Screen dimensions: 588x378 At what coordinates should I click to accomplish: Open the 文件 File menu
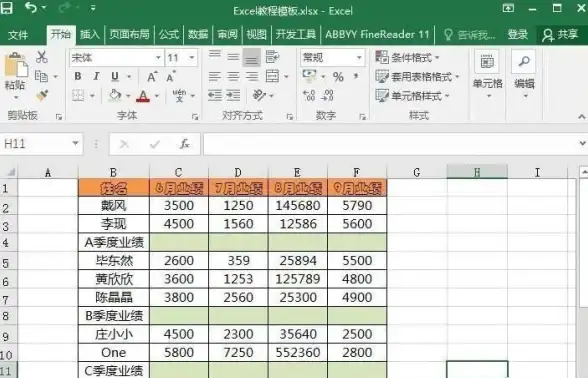pyautogui.click(x=18, y=35)
